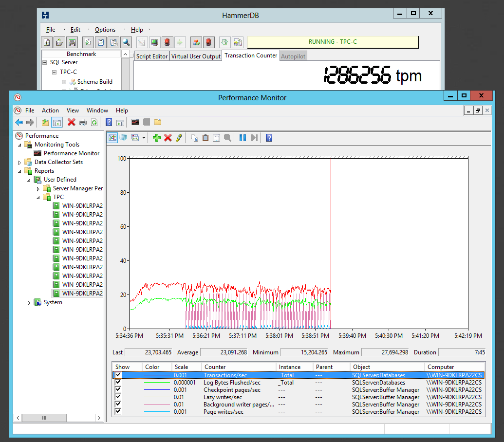Collapse User Defined tree node
Screen dimensions: 504x442
pyautogui.click(x=29, y=180)
